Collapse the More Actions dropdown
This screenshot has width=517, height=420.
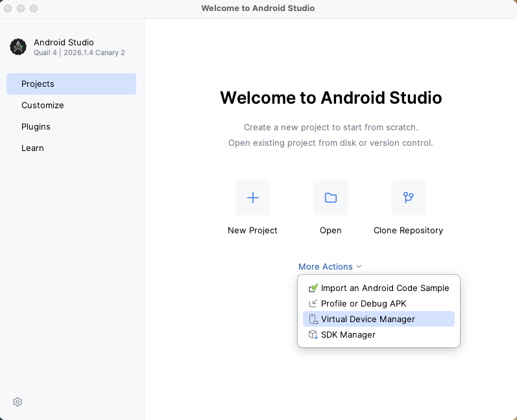[x=330, y=266]
